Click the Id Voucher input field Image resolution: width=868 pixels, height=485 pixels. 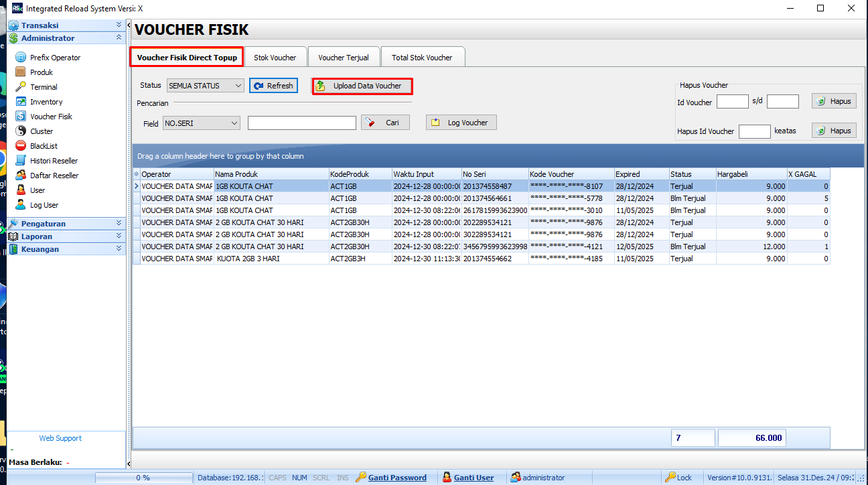click(732, 101)
